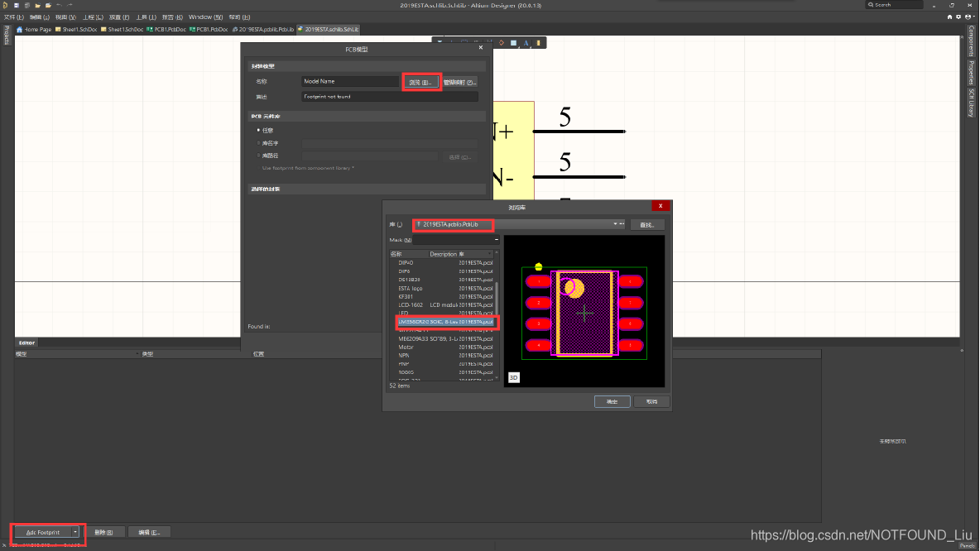
Task: Open the Properties side panel tab
Action: tap(971, 73)
